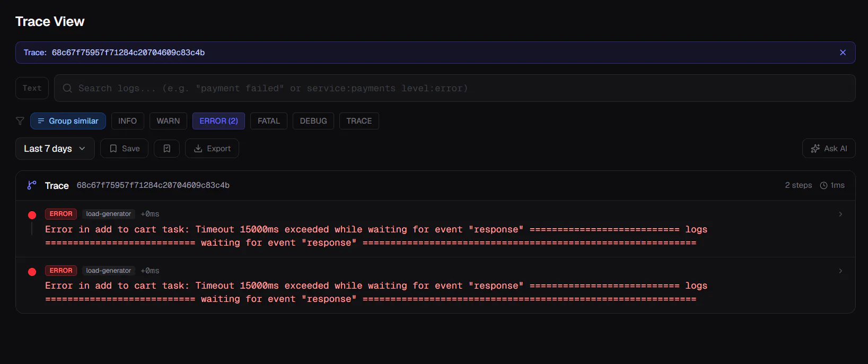
Task: Click the search magnifier icon
Action: click(67, 88)
